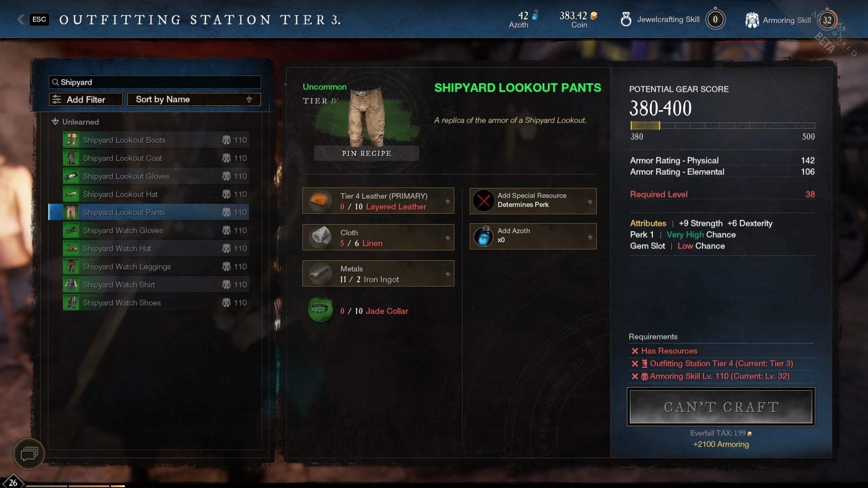Click the Linen cloth ingredient icon

pyautogui.click(x=320, y=237)
